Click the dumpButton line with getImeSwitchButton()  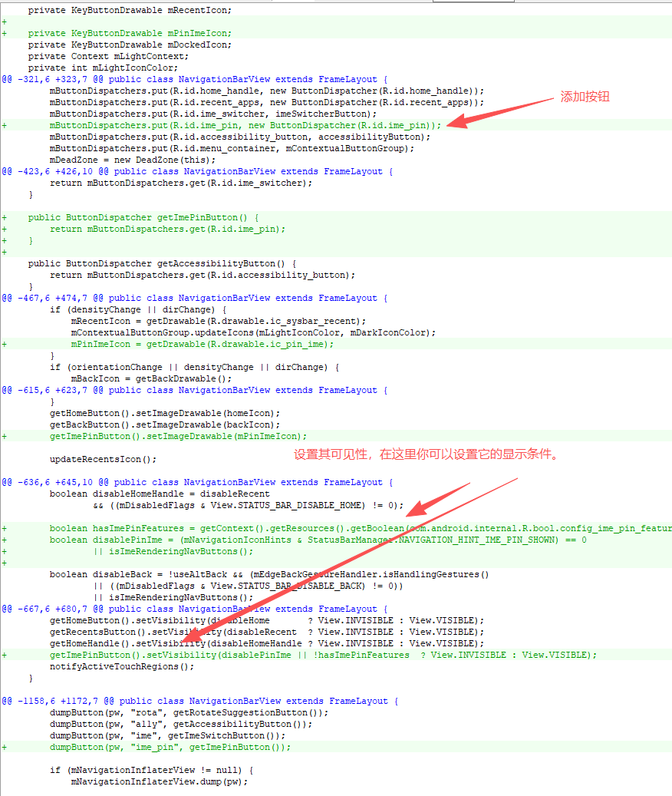click(x=167, y=736)
